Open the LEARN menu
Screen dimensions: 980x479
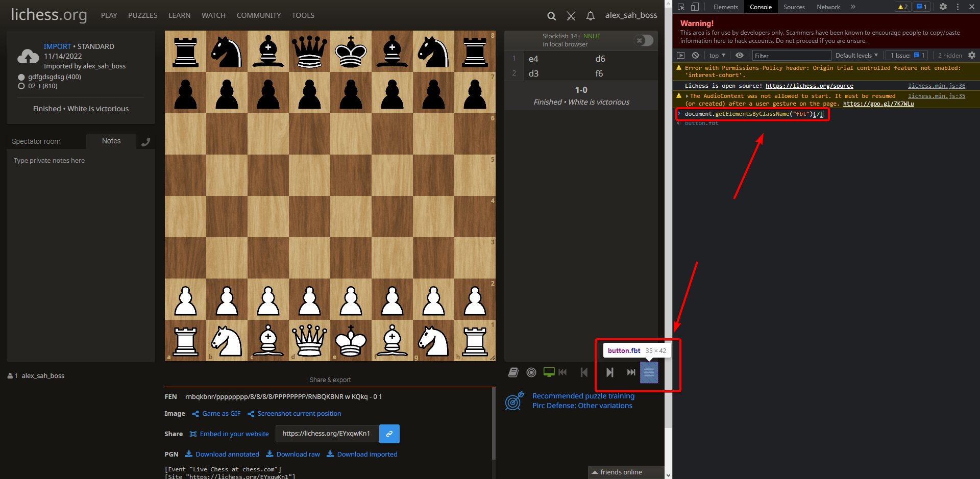180,15
